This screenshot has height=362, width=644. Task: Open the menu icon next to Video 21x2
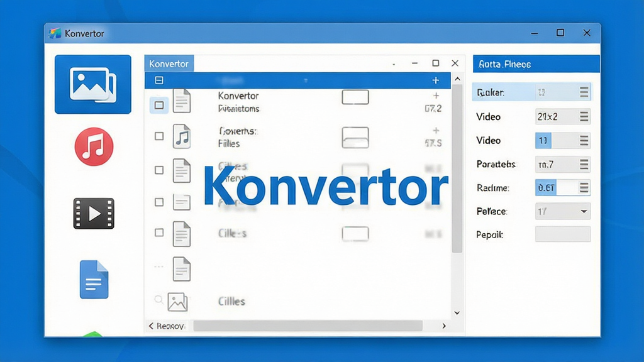click(x=584, y=116)
